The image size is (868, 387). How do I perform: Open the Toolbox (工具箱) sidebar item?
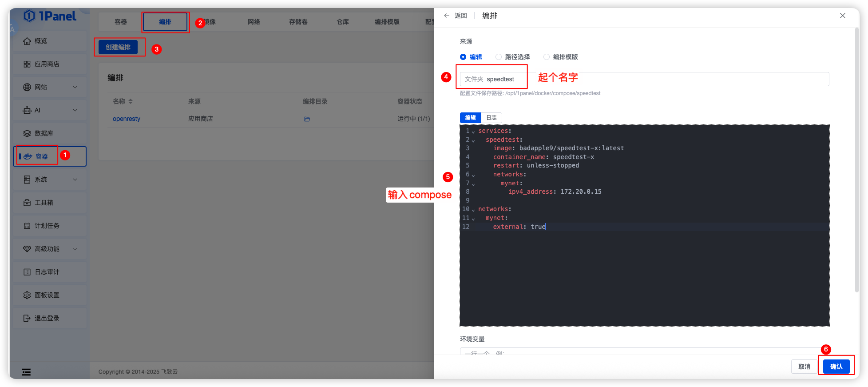coord(44,203)
